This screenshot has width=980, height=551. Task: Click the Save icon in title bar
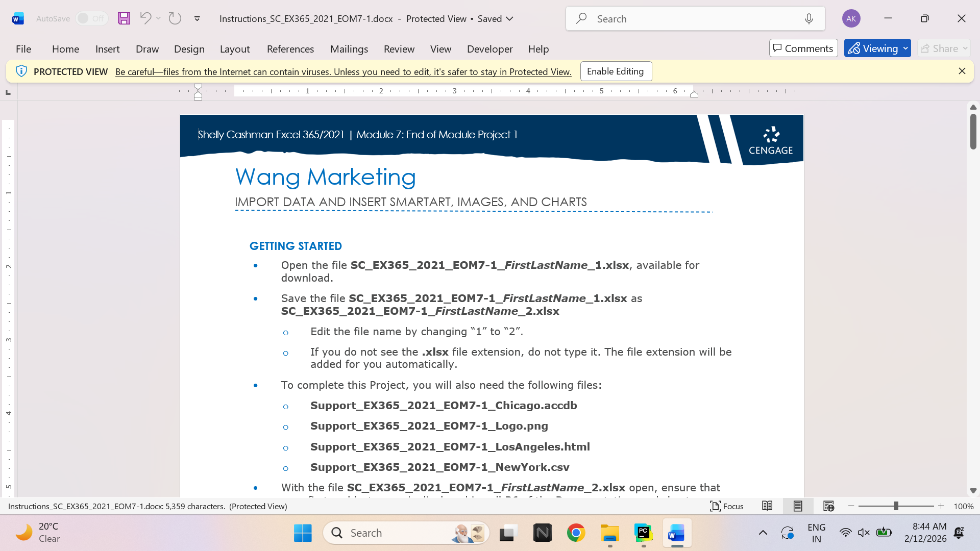pos(124,18)
